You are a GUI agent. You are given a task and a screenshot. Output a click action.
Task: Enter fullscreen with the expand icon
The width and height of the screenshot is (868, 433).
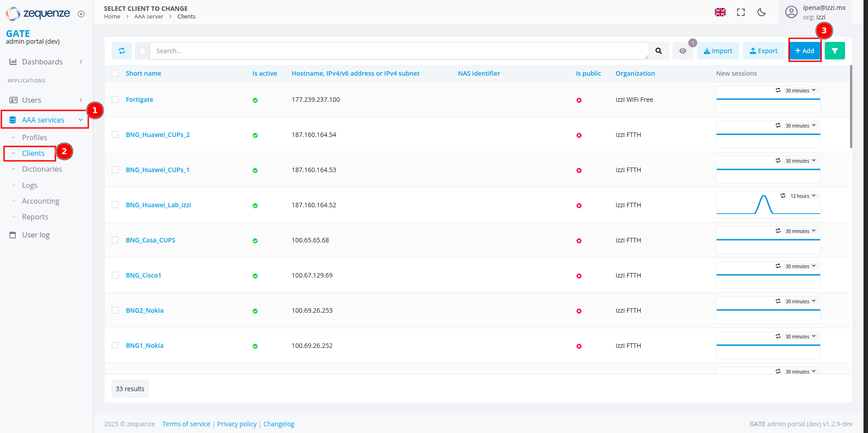741,12
